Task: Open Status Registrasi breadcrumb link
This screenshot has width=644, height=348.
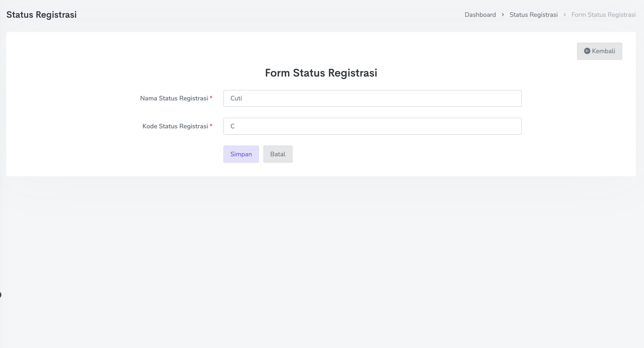Action: [x=533, y=15]
